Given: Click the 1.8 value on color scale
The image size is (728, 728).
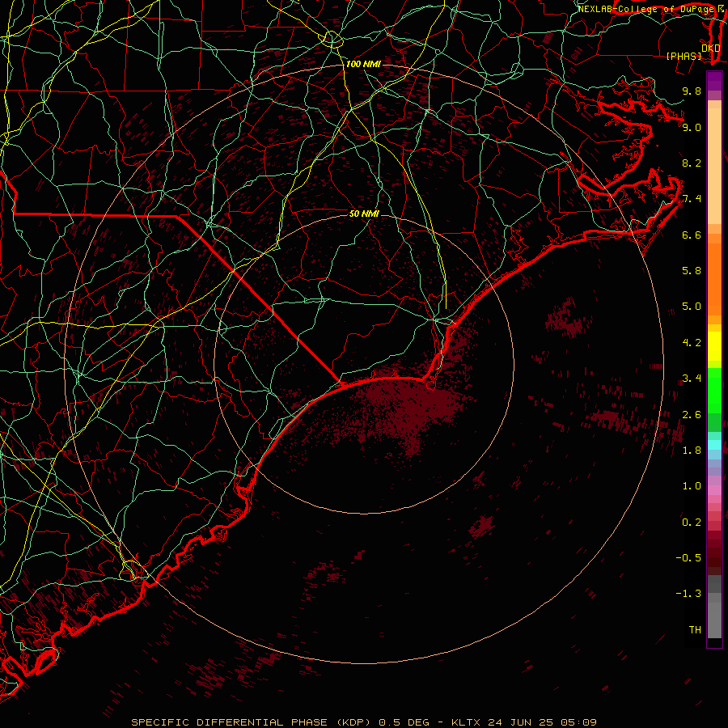Looking at the screenshot, I should (x=692, y=451).
